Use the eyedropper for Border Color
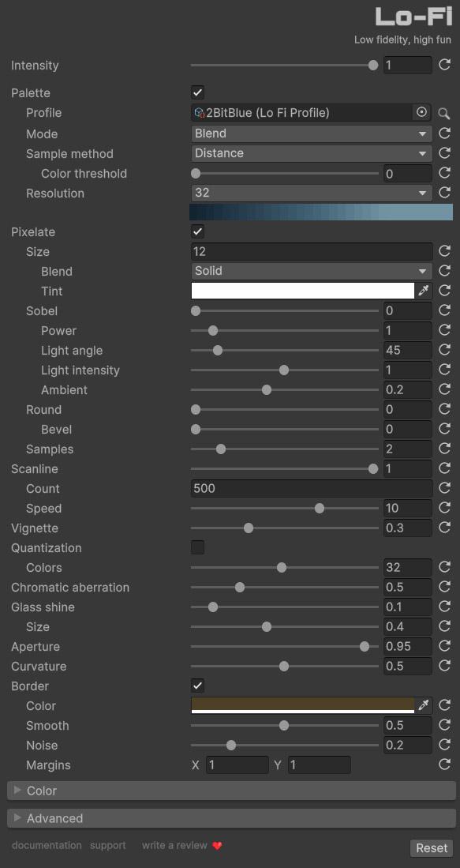Screen dimensions: 460x868 click(424, 705)
